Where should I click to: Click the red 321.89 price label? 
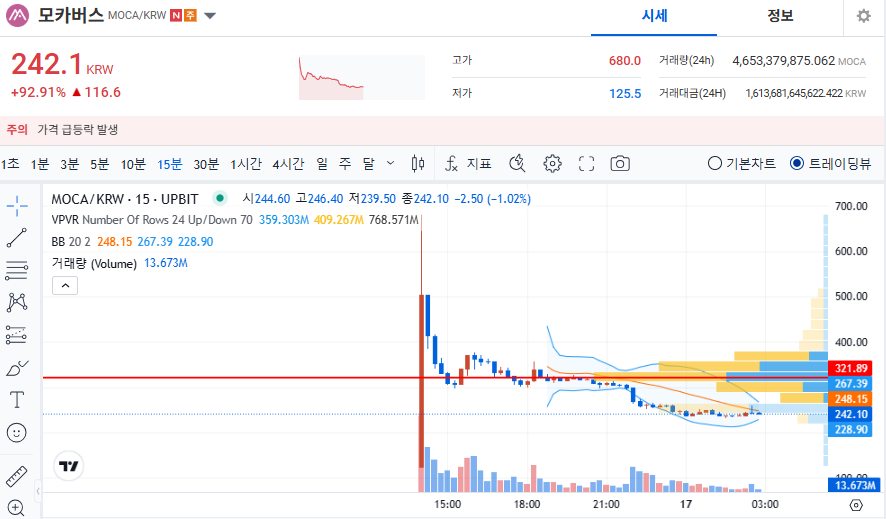(850, 368)
